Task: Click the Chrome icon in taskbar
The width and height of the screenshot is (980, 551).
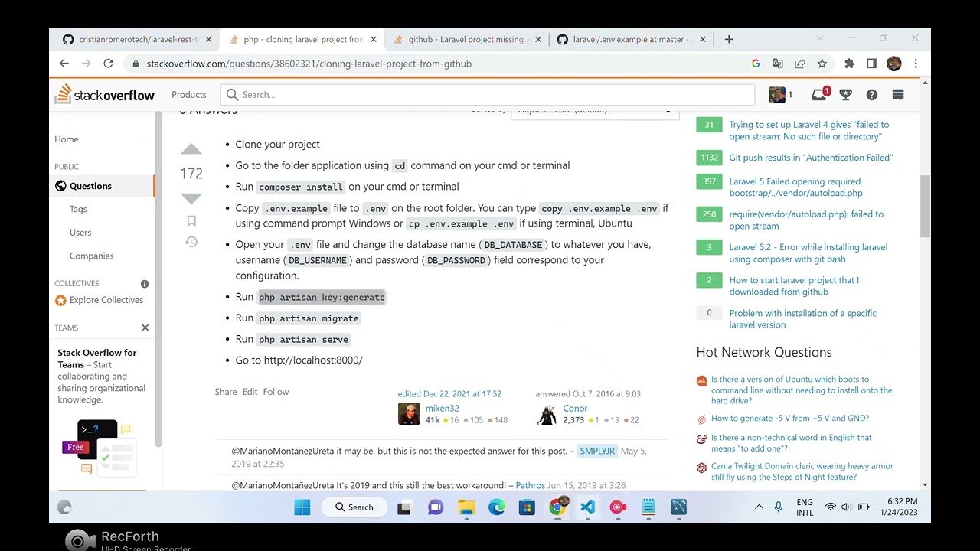Action: [x=557, y=507]
